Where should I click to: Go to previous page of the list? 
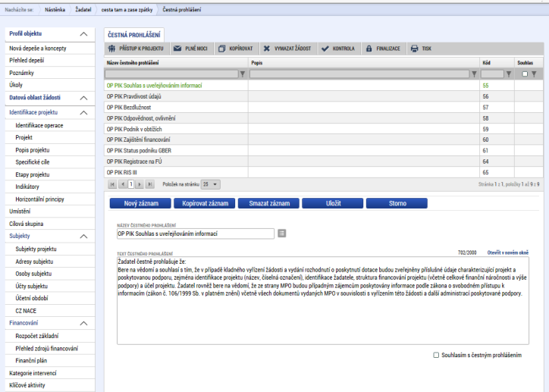click(x=123, y=184)
